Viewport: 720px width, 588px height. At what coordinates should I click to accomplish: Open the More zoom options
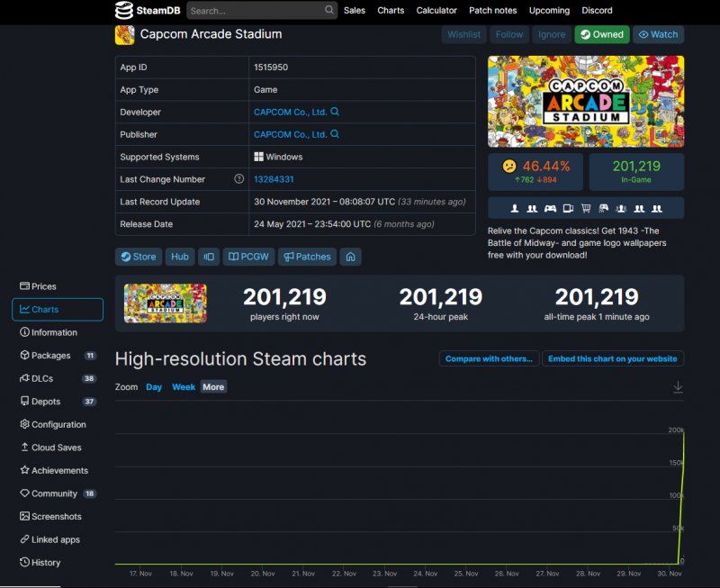click(213, 387)
